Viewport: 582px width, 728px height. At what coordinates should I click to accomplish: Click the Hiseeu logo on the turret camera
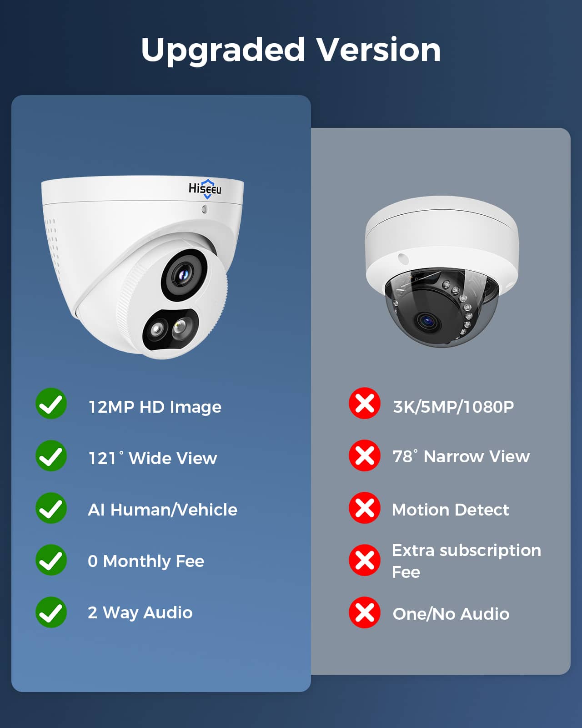pos(205,188)
